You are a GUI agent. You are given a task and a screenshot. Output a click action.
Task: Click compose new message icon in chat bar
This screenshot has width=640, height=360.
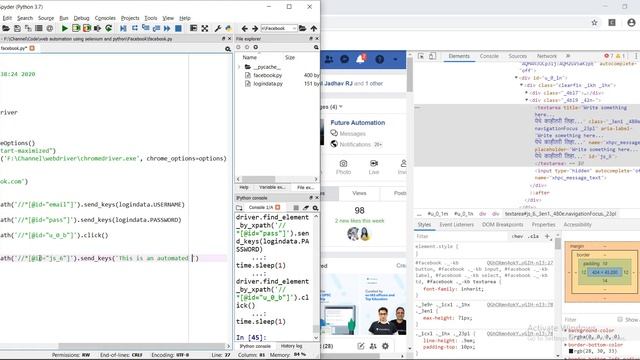pyautogui.click(x=361, y=346)
